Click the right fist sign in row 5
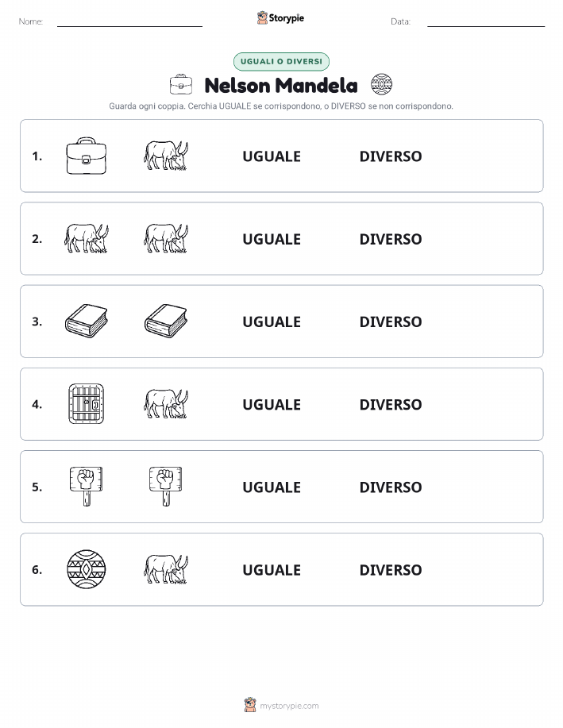 pyautogui.click(x=166, y=486)
